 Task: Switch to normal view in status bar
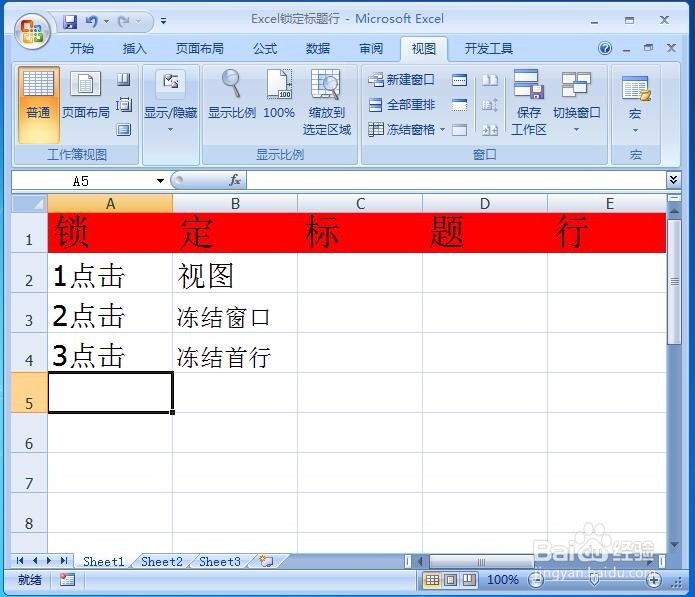432,580
